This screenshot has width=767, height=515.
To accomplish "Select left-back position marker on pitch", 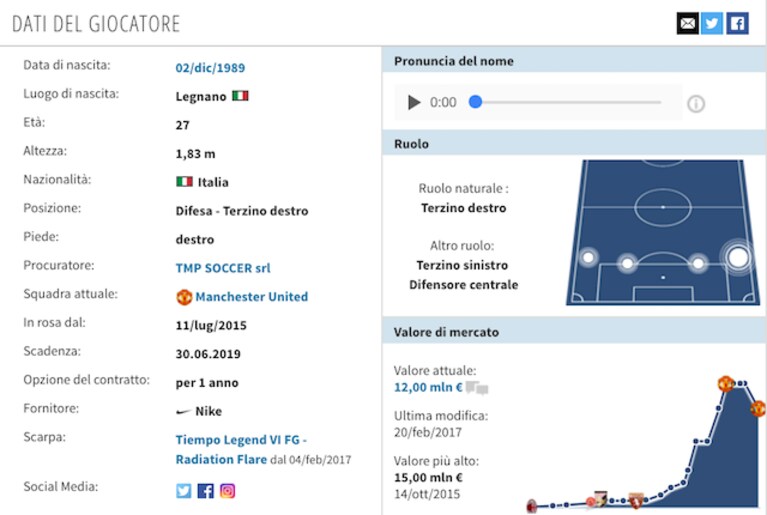I will 588,257.
